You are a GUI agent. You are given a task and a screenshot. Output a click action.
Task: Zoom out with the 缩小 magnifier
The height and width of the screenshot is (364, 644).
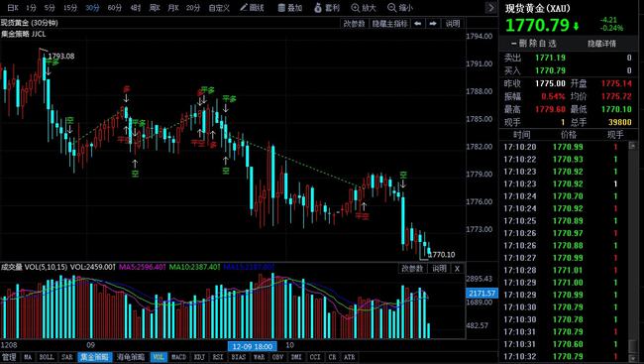click(x=400, y=7)
